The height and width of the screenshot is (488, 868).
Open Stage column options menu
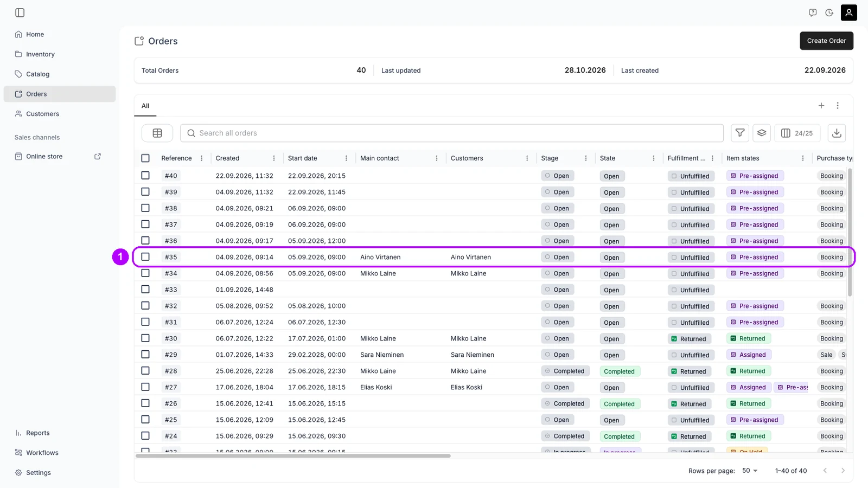click(x=586, y=158)
